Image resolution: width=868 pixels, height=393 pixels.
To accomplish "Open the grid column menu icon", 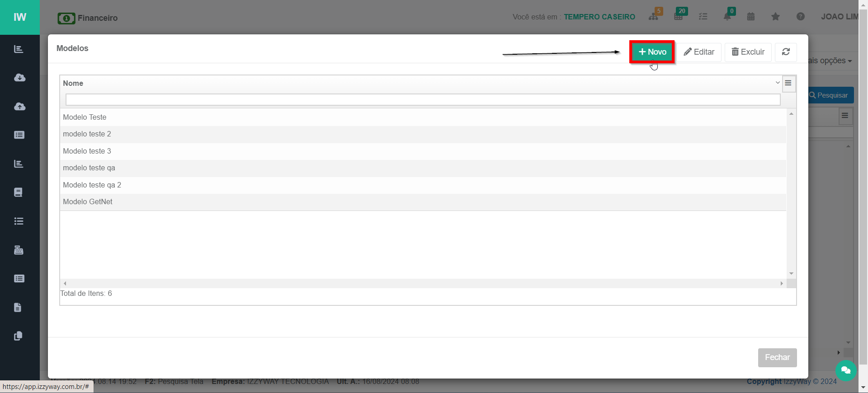I will click(788, 83).
